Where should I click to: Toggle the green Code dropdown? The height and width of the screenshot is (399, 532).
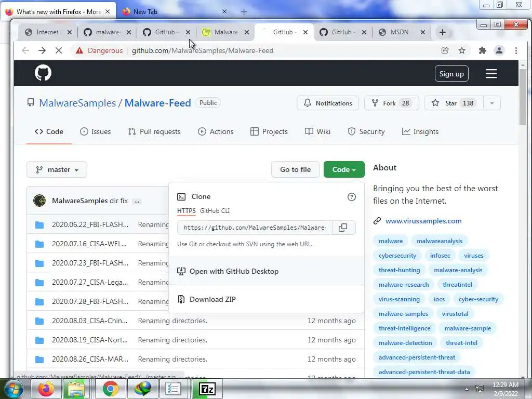pyautogui.click(x=344, y=169)
